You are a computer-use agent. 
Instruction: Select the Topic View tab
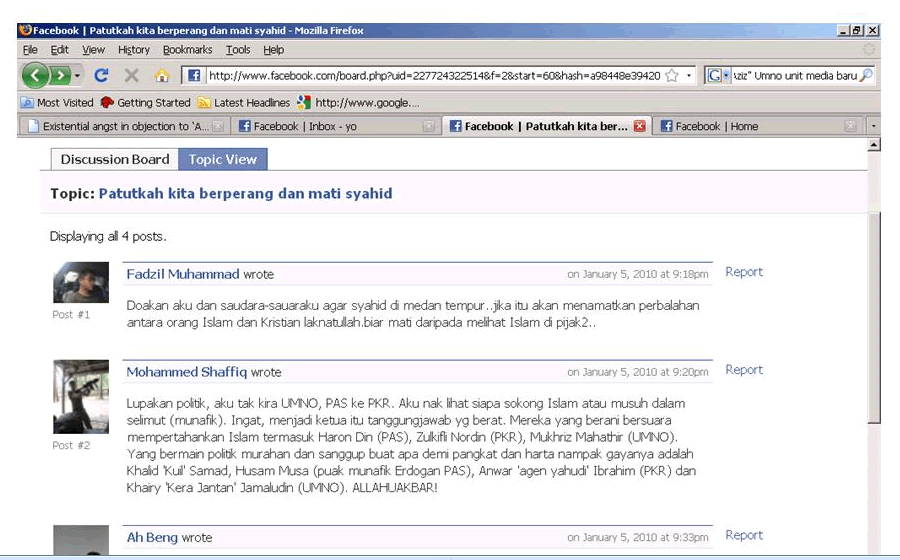tap(223, 160)
